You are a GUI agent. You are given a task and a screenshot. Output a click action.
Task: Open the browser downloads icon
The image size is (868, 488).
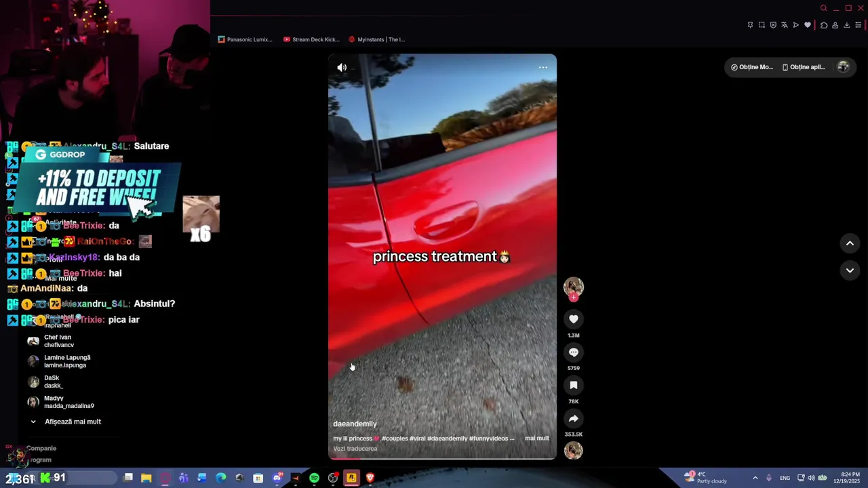click(x=846, y=25)
